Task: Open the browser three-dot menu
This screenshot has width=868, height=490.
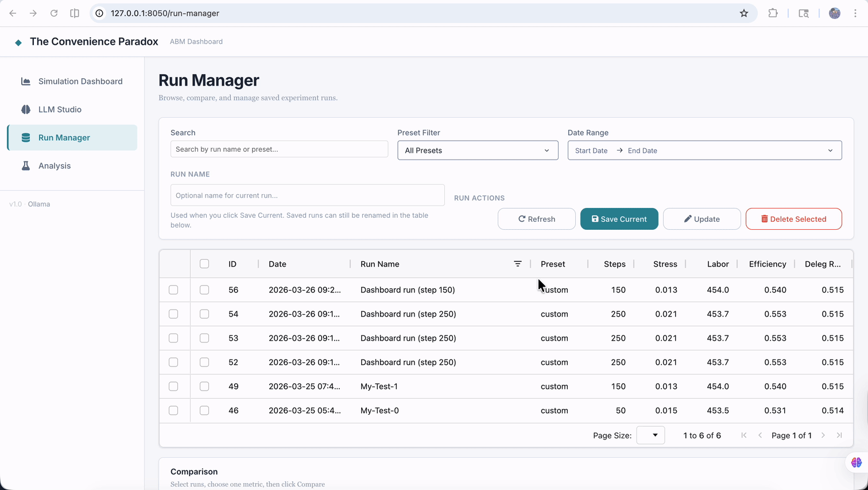Action: (x=855, y=13)
